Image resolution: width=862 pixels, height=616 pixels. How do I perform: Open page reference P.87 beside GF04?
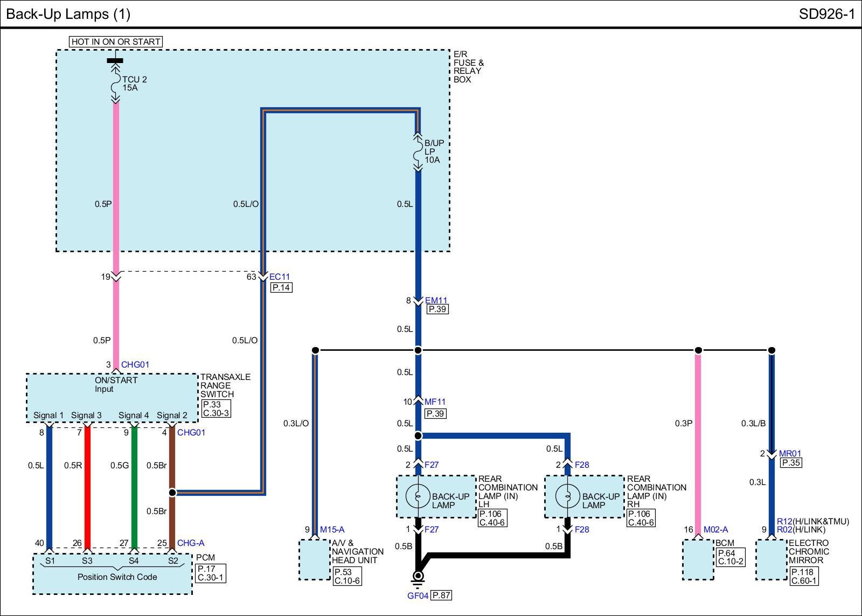tap(441, 596)
